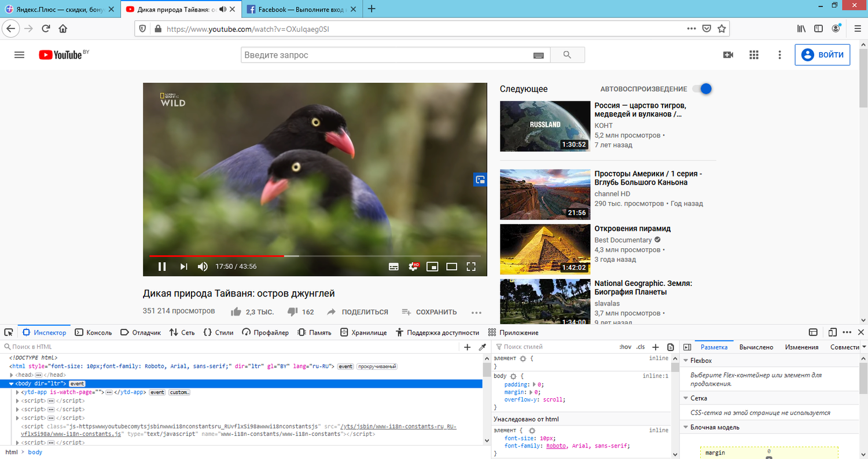This screenshot has width=868, height=459.
Task: Follow the Roboto font-family link
Action: (x=556, y=446)
